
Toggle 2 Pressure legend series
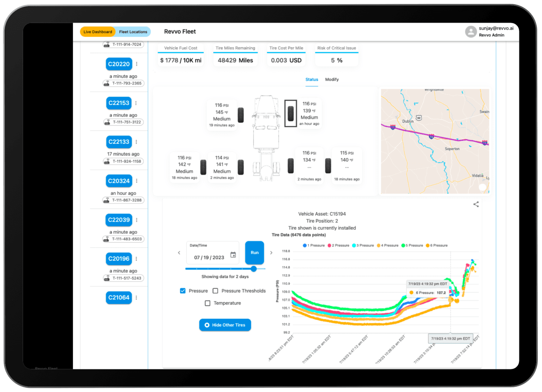(338, 245)
